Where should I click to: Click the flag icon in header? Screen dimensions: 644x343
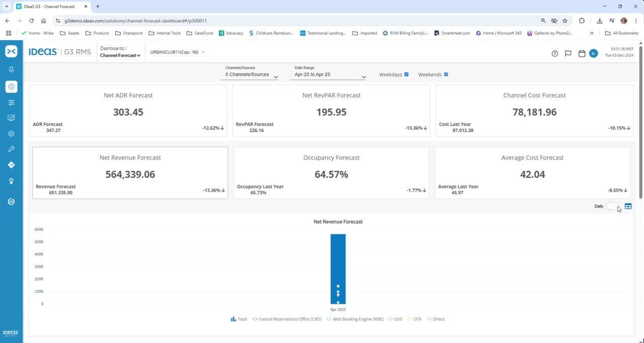click(x=568, y=53)
